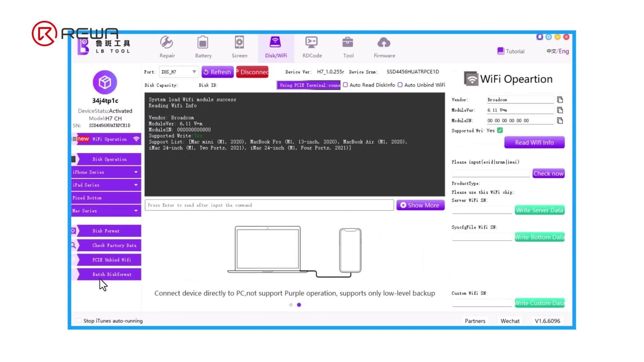Open the Repair tab
The width and height of the screenshot is (644, 362).
167,47
